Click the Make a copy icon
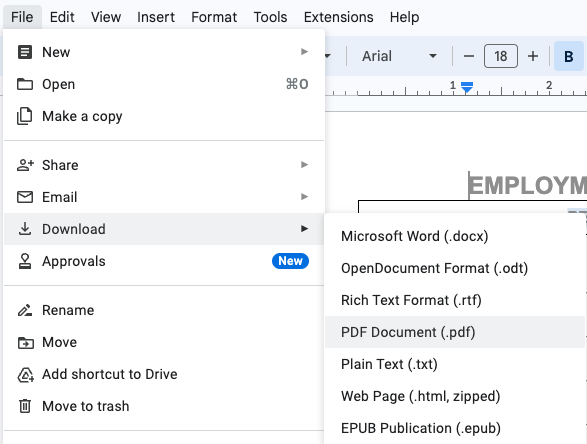The height and width of the screenshot is (444, 587). tap(25, 116)
